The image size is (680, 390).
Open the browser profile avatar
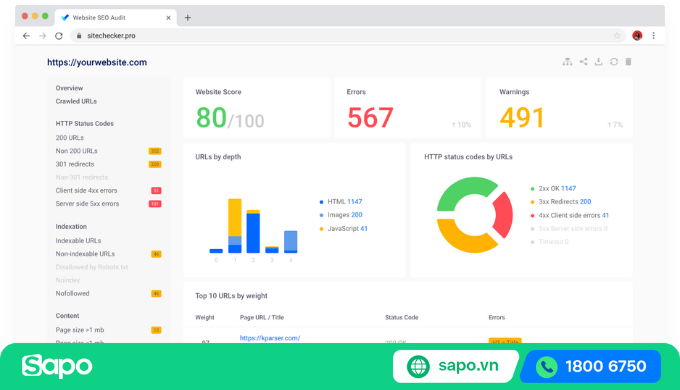coord(637,36)
